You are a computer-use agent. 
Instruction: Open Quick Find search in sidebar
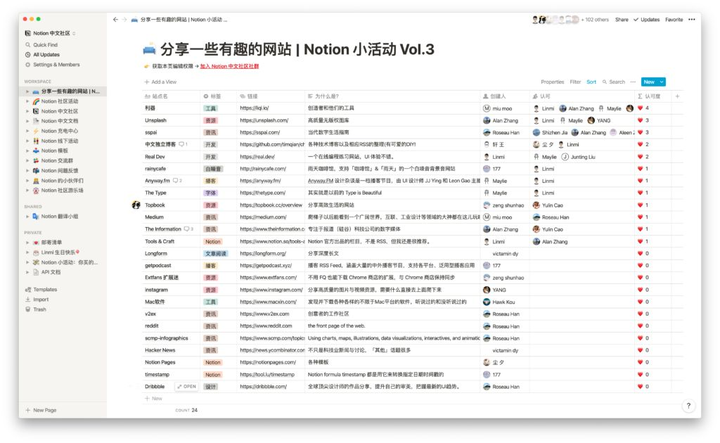[45, 45]
